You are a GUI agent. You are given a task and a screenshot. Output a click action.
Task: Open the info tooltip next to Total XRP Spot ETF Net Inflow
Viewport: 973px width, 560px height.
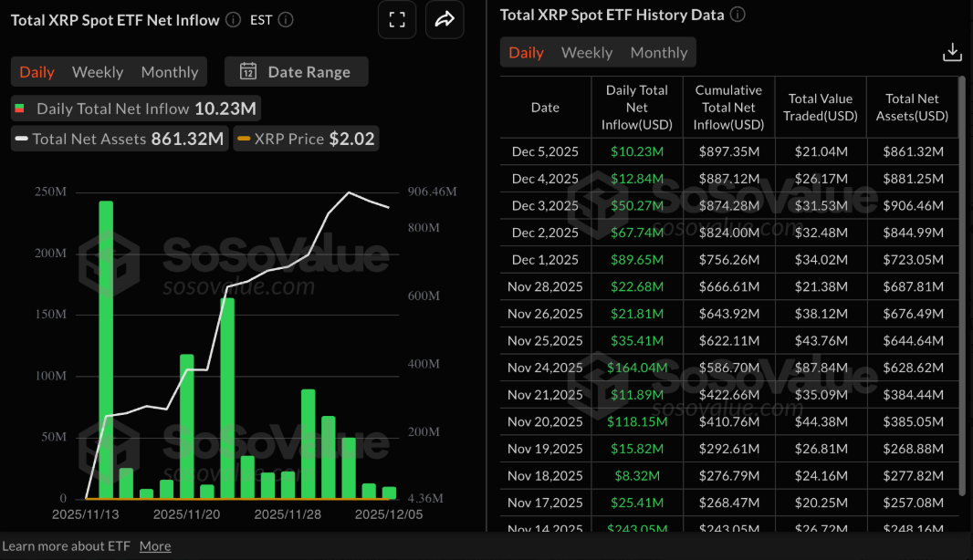tap(232, 19)
